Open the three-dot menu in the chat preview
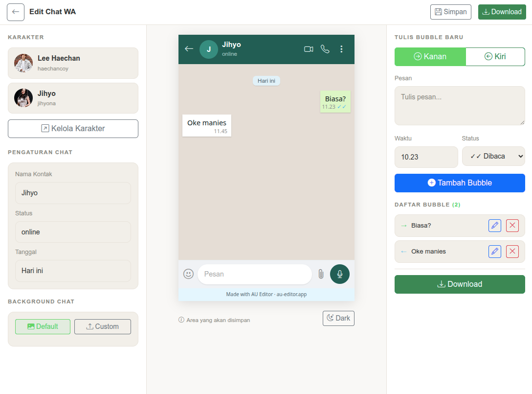Screen dimensions: 532x394 coord(341,49)
